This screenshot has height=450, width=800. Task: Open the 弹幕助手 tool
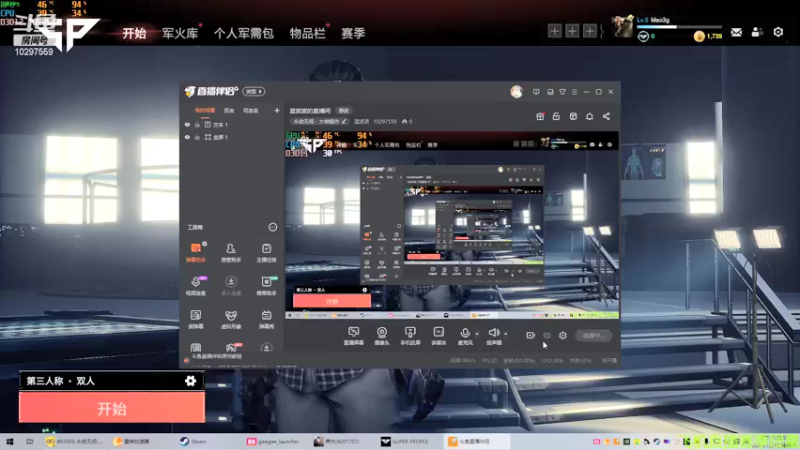(196, 252)
